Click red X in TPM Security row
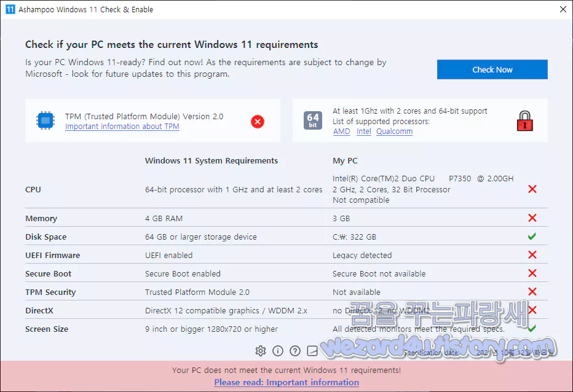Screen dimensions: 573x392 click(x=532, y=291)
